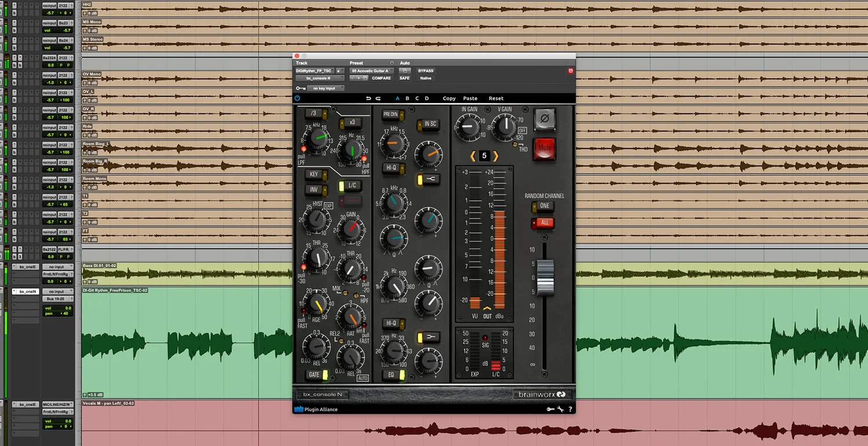Click the wrench icon at bottom right
Image resolution: width=868 pixels, height=446 pixels.
(x=559, y=409)
